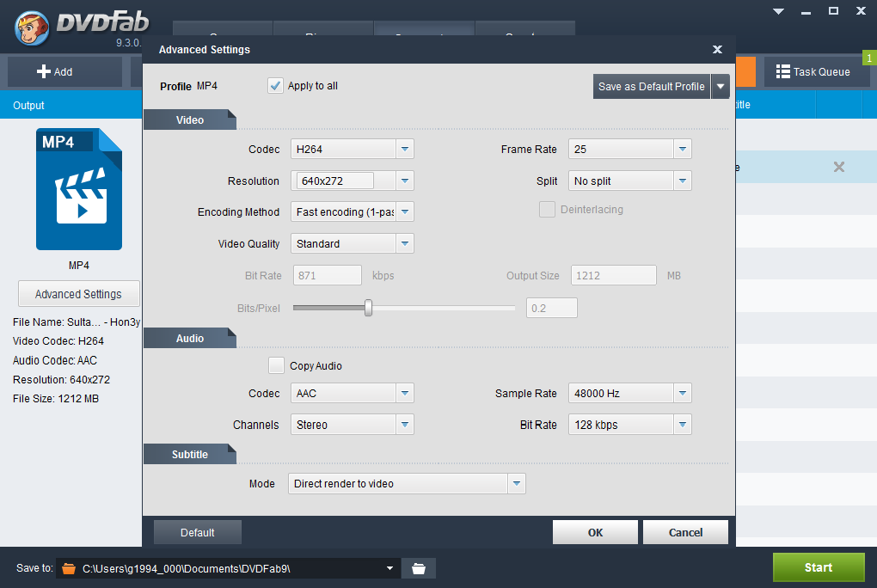This screenshot has width=877, height=588.
Task: Click the orange folder icon beside save path
Action: pyautogui.click(x=69, y=568)
